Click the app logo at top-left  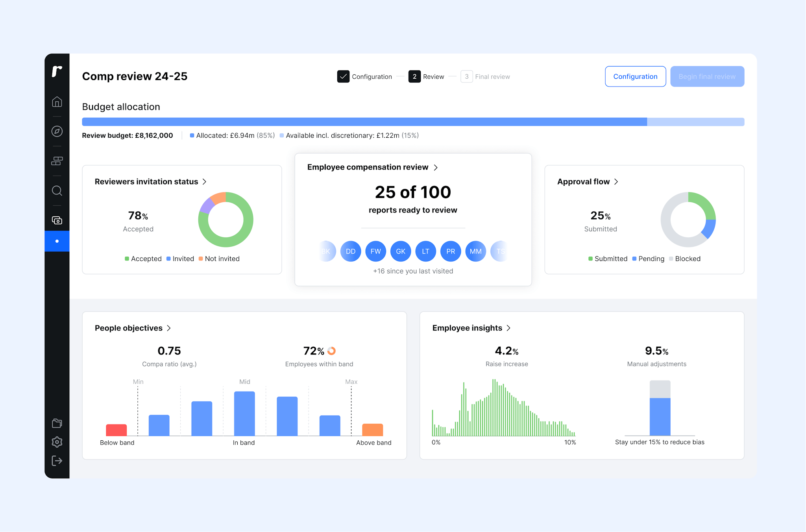coord(57,71)
